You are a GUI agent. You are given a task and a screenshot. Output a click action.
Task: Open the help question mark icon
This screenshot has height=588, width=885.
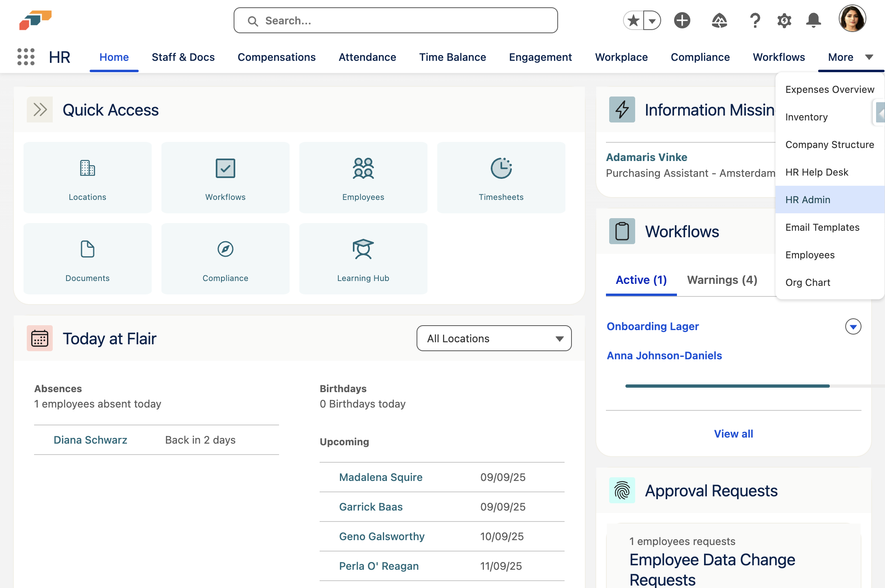[x=755, y=20]
